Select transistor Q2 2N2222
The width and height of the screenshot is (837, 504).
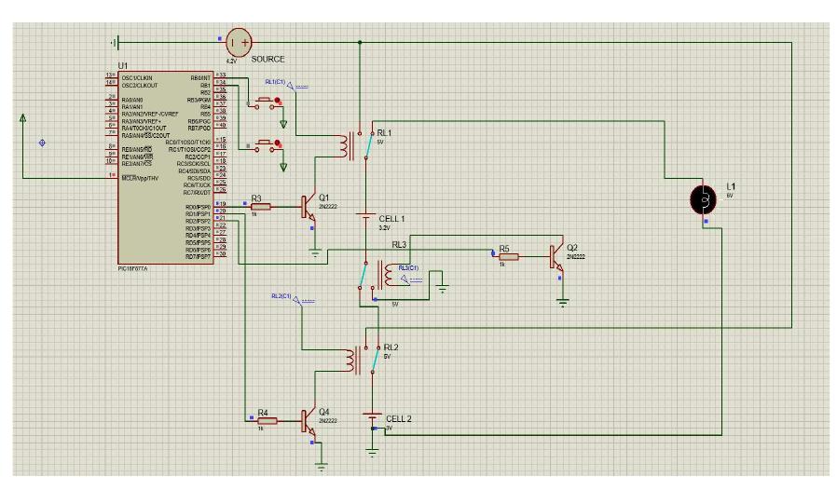[x=556, y=256]
